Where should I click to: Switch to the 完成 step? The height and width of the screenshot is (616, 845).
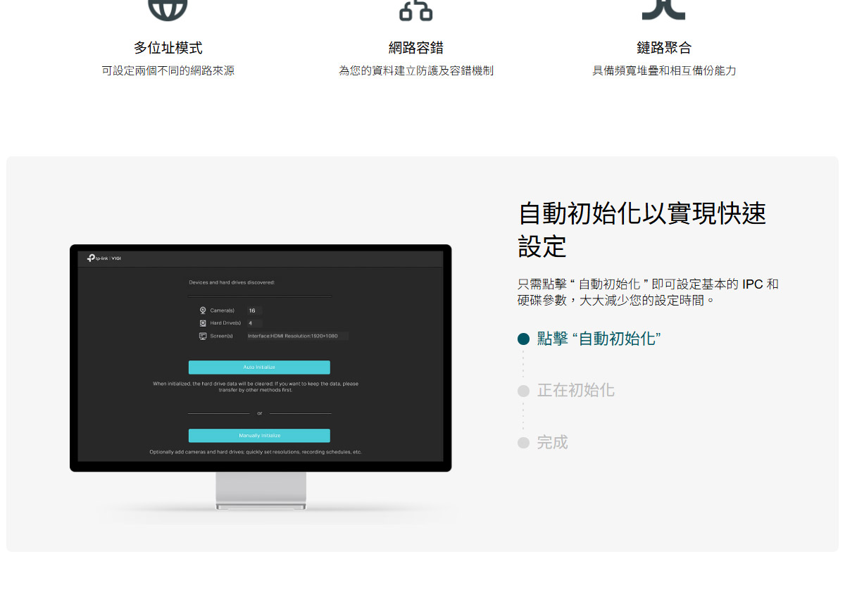552,443
